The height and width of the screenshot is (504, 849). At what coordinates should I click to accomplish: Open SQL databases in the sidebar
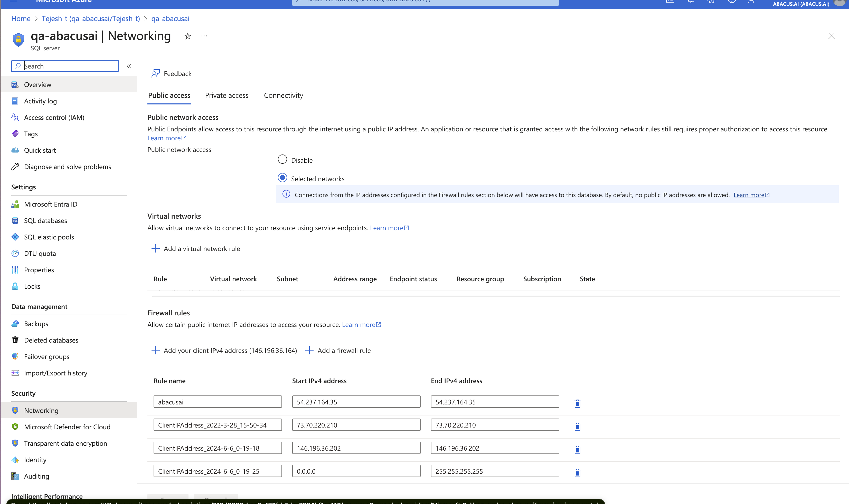point(45,220)
